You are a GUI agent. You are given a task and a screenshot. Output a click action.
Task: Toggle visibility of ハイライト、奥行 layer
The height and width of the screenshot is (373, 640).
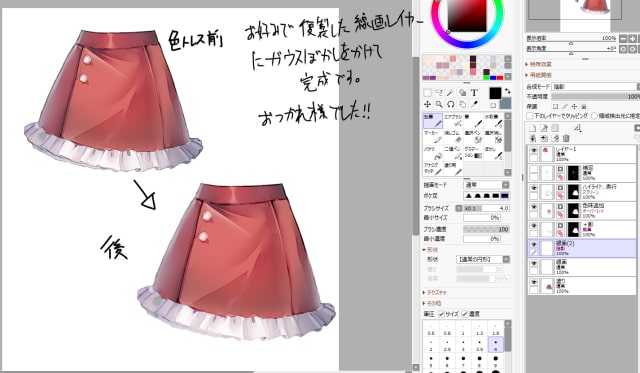click(533, 188)
